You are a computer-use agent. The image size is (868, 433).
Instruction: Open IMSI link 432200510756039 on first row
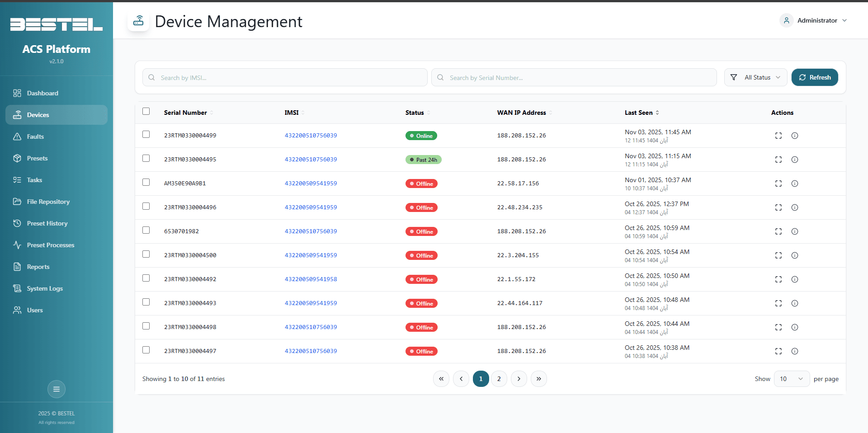[311, 135]
